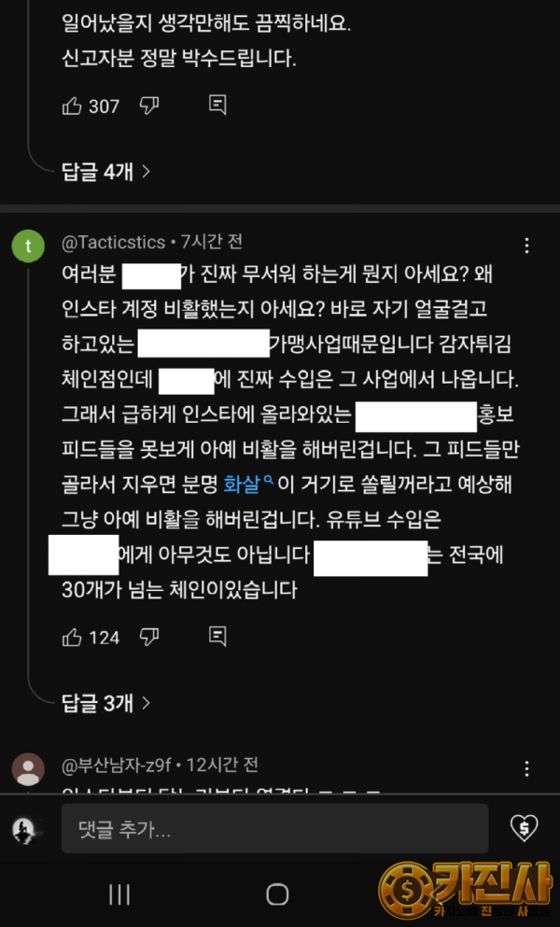Open @Tacticstics channel from username
560x927 pixels.
114,242
